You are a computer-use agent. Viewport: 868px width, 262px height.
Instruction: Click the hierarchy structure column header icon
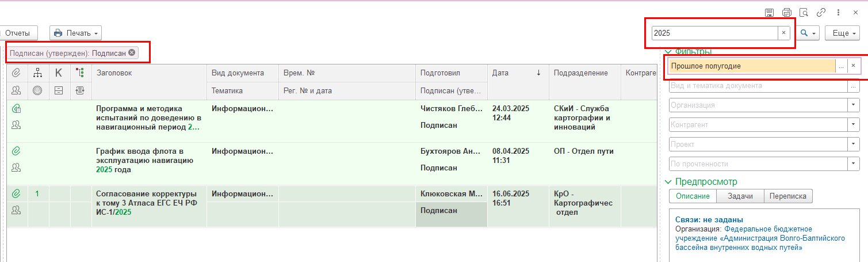[x=38, y=73]
